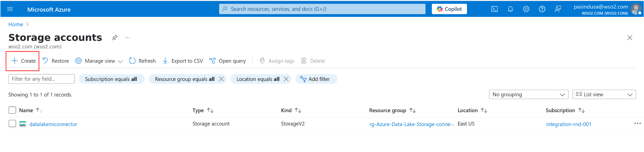Click the Restore toolbar button
This screenshot has width=644, height=152.
point(56,61)
